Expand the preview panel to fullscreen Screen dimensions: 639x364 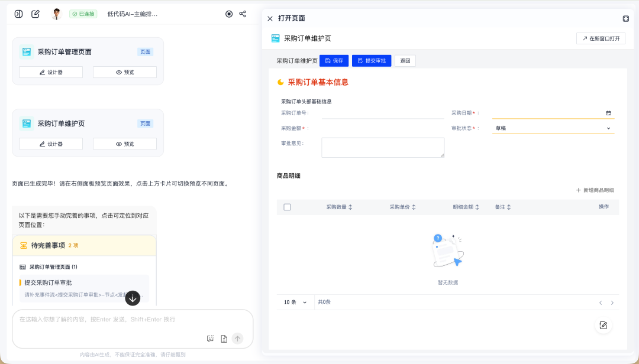click(626, 18)
